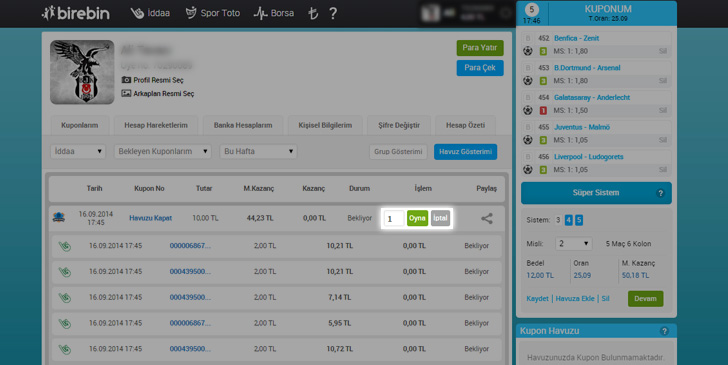Click soccer ball icon for Galatasaray - Anderlecht

pos(527,111)
